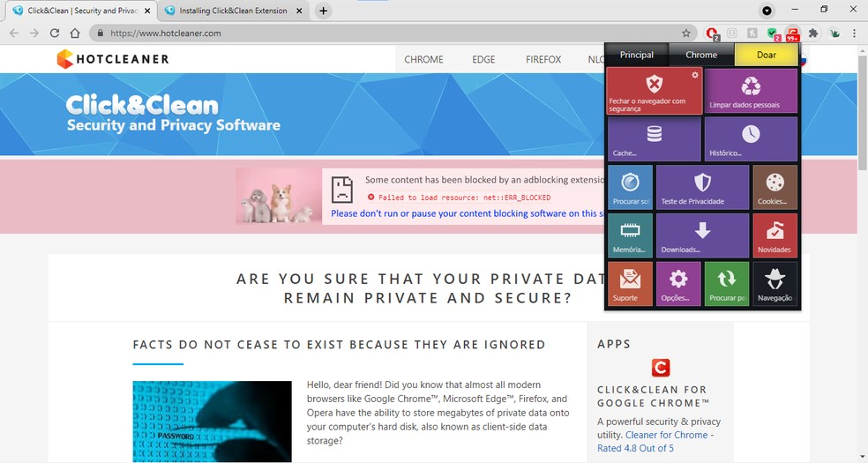
Task: Open the Suporte envelope tile
Action: pos(630,283)
